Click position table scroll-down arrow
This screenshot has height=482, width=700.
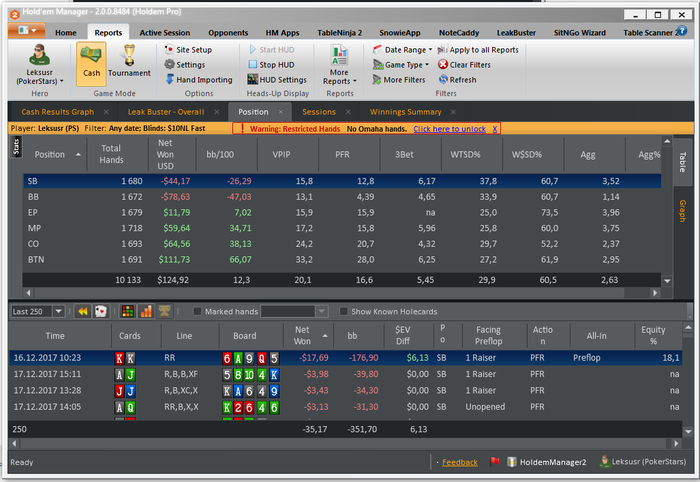click(667, 281)
